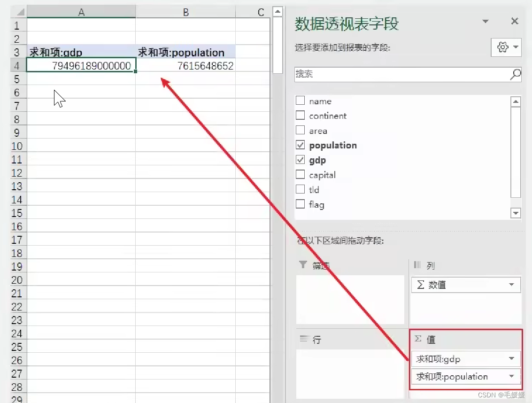This screenshot has height=403, width=532.
Task: Open the field list gear tools menu
Action: pyautogui.click(x=506, y=47)
